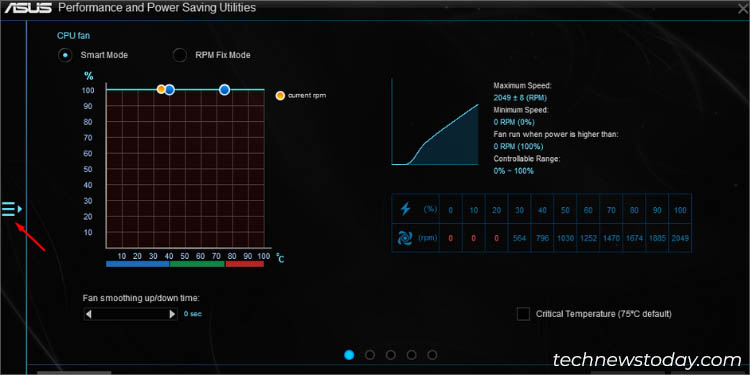Viewport: 750px width, 375px height.
Task: Decrease fan smoothing time with left arrow
Action: (x=88, y=314)
